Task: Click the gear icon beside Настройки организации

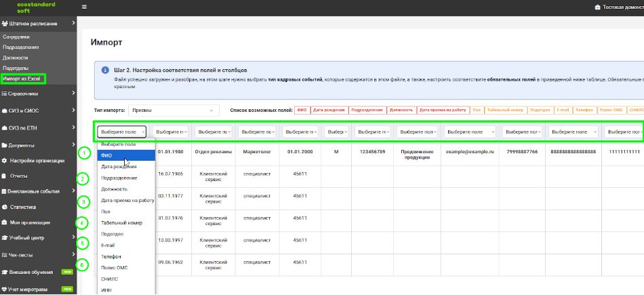Action: point(5,161)
